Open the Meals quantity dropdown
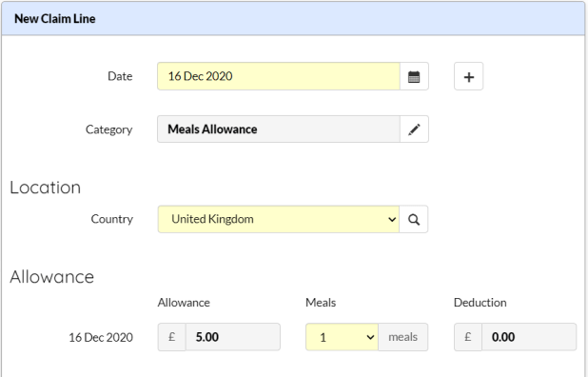588x377 pixels. coord(342,337)
